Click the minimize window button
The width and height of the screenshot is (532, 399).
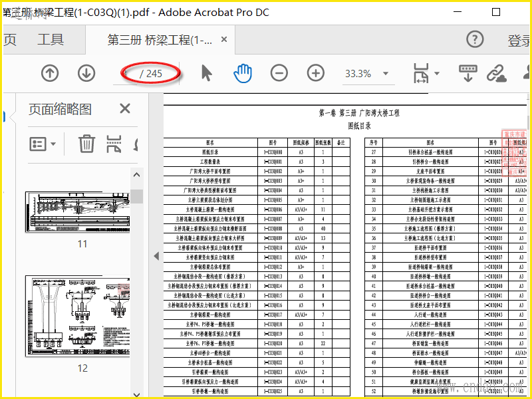[x=458, y=12]
